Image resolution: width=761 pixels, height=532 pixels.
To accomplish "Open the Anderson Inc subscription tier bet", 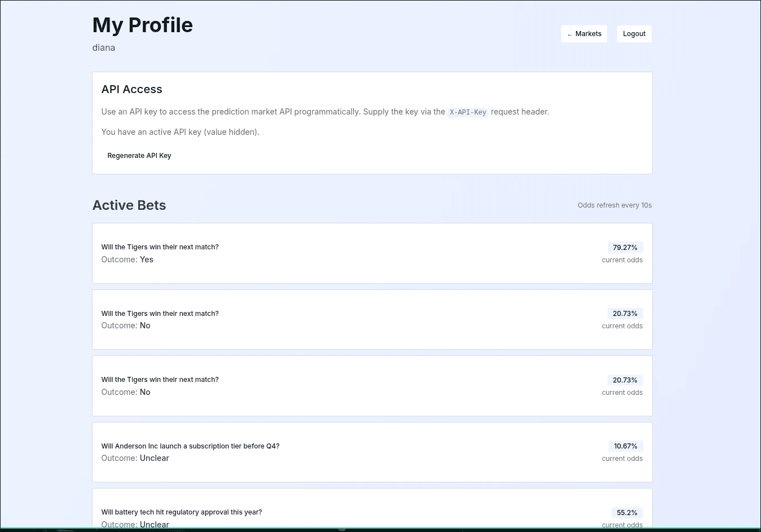I will tap(372, 452).
